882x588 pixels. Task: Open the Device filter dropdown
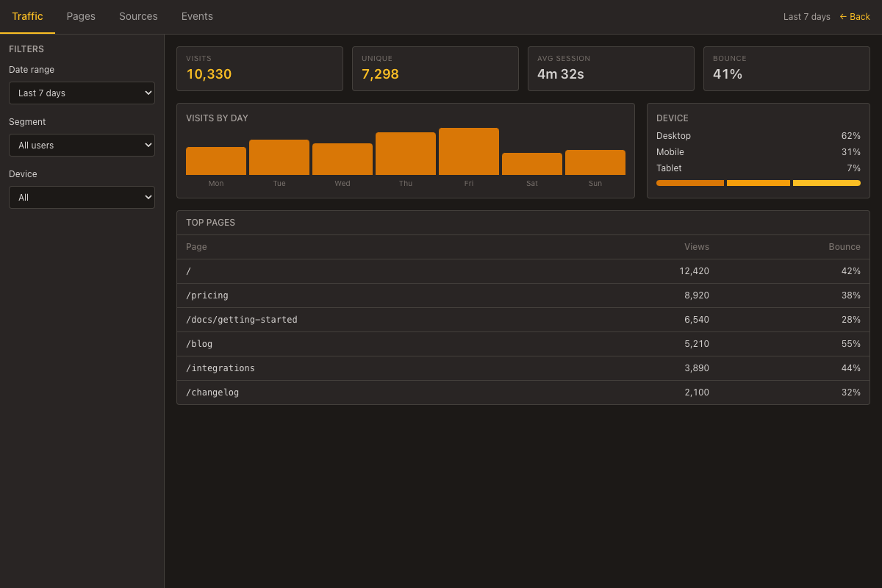click(82, 197)
